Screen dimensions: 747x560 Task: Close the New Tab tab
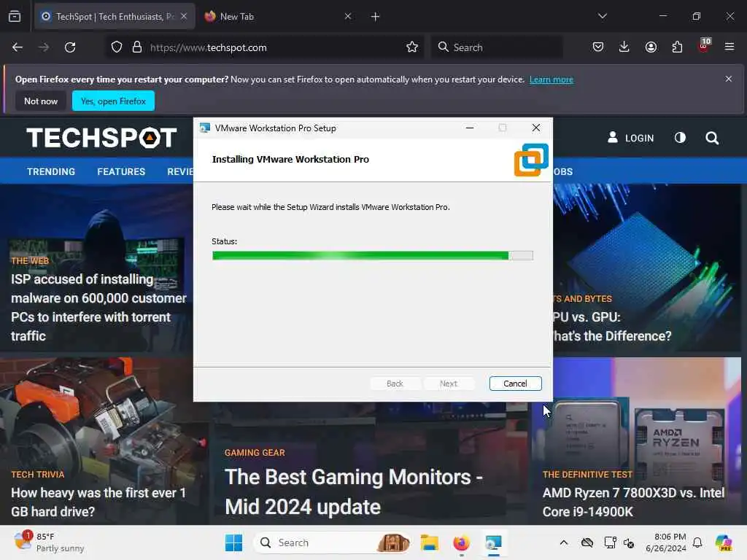pos(348,17)
